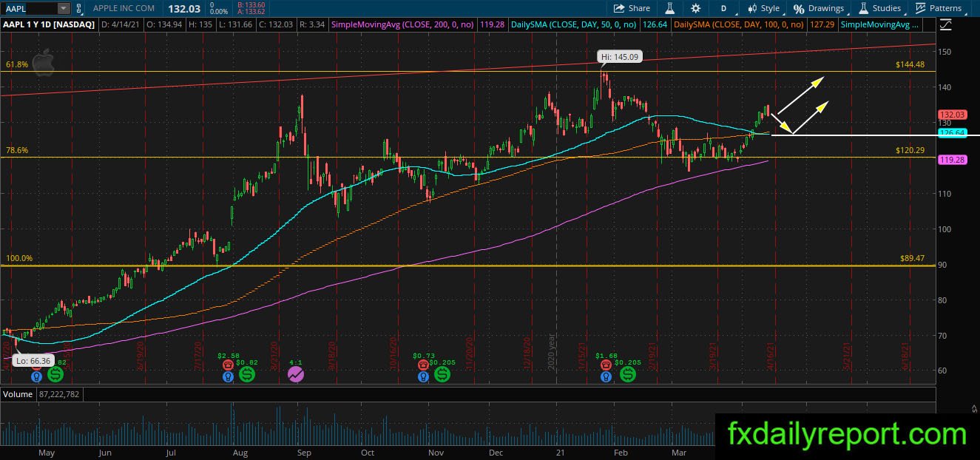The width and height of the screenshot is (980, 460).
Task: Click the magenta 119.28 axis price tag
Action: 951,159
